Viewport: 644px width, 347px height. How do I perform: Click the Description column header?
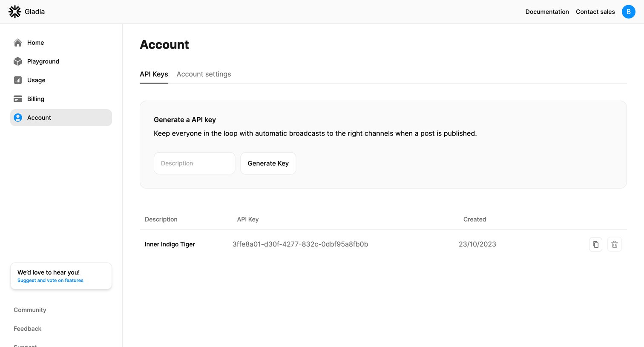[x=161, y=220]
